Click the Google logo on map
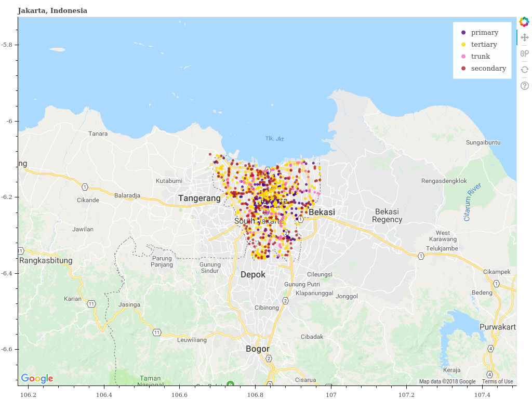This screenshot has width=532, height=399. pos(37,378)
